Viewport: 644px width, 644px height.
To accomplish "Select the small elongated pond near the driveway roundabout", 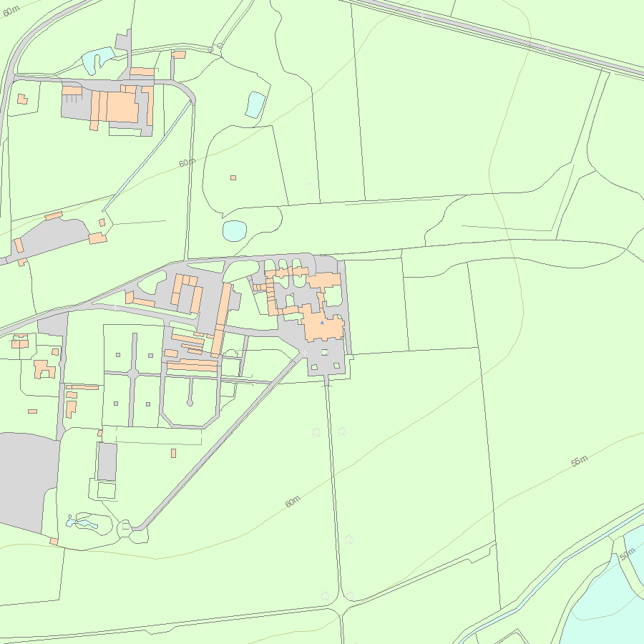I will pos(82,524).
